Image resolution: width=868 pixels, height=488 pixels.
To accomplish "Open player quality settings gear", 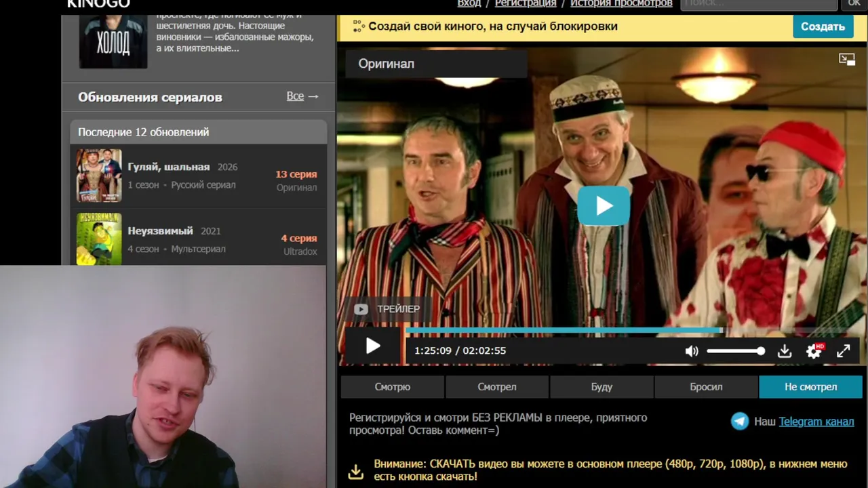I will pyautogui.click(x=814, y=351).
